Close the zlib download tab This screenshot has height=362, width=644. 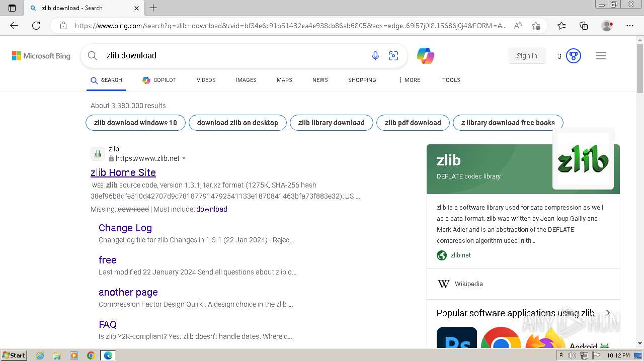pos(136,8)
